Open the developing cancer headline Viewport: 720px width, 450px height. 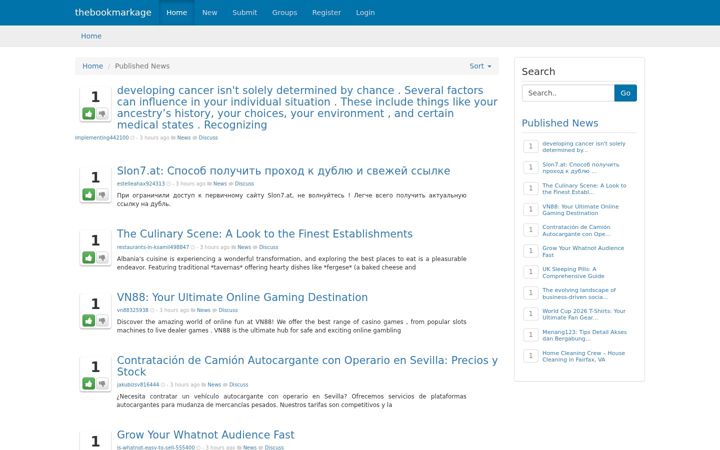click(x=307, y=107)
